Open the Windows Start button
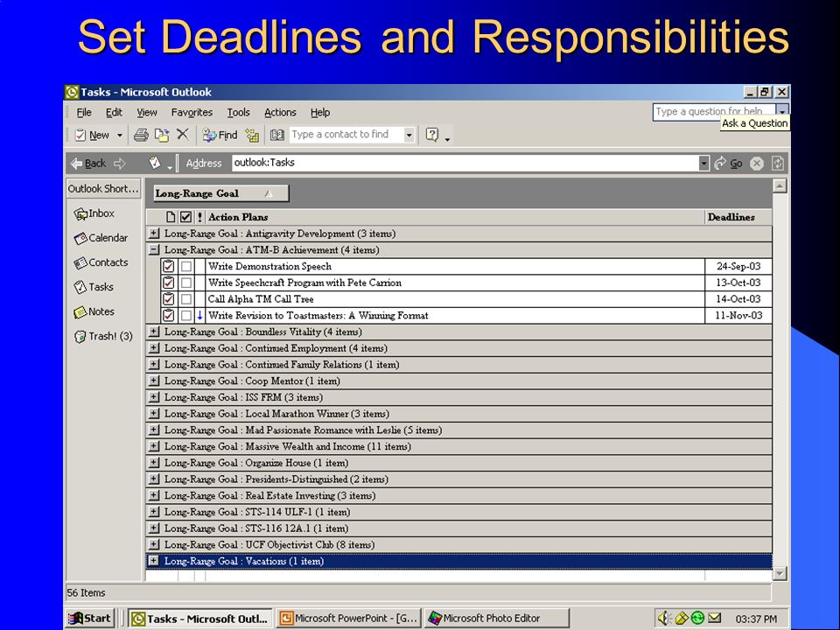The height and width of the screenshot is (630, 840). point(90,619)
